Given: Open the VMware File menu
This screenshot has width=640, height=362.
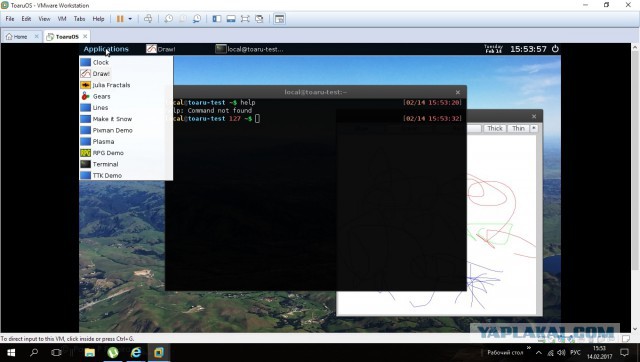Looking at the screenshot, I should click(x=10, y=19).
